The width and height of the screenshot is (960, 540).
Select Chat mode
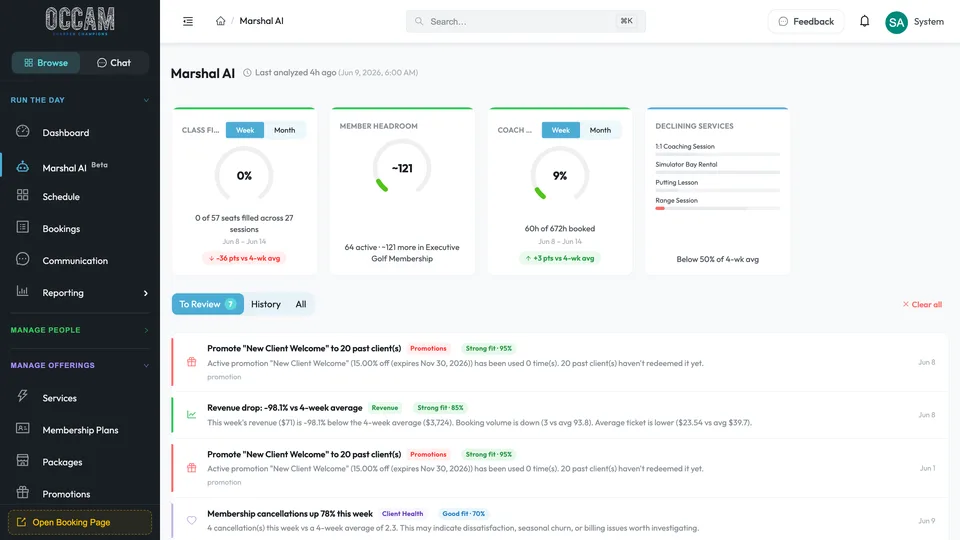[114, 62]
